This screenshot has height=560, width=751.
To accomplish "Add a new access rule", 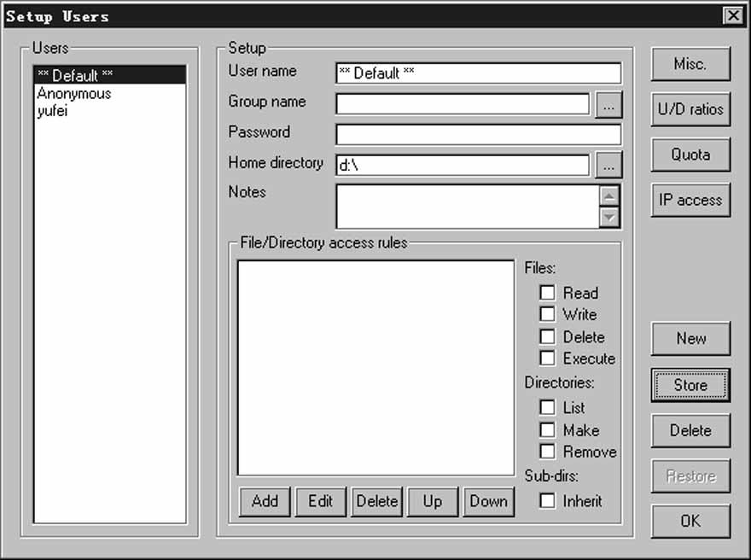I will point(265,502).
